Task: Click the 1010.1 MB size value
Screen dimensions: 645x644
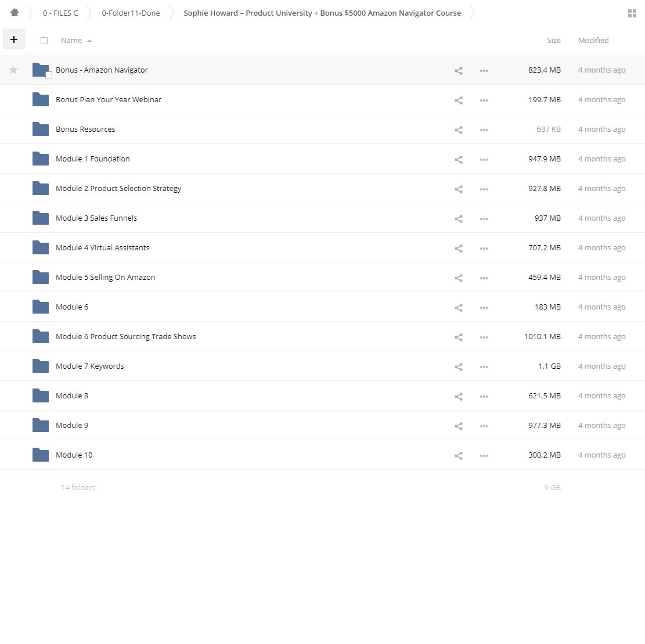Action: point(542,337)
